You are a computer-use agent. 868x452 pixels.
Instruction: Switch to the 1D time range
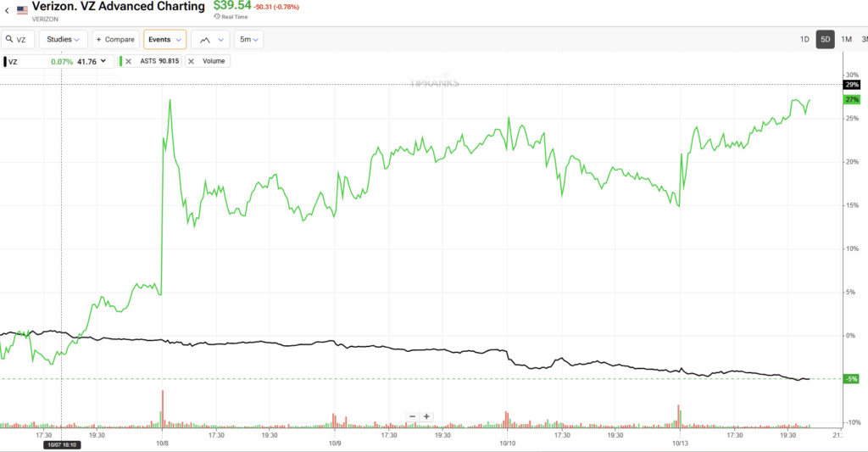804,40
